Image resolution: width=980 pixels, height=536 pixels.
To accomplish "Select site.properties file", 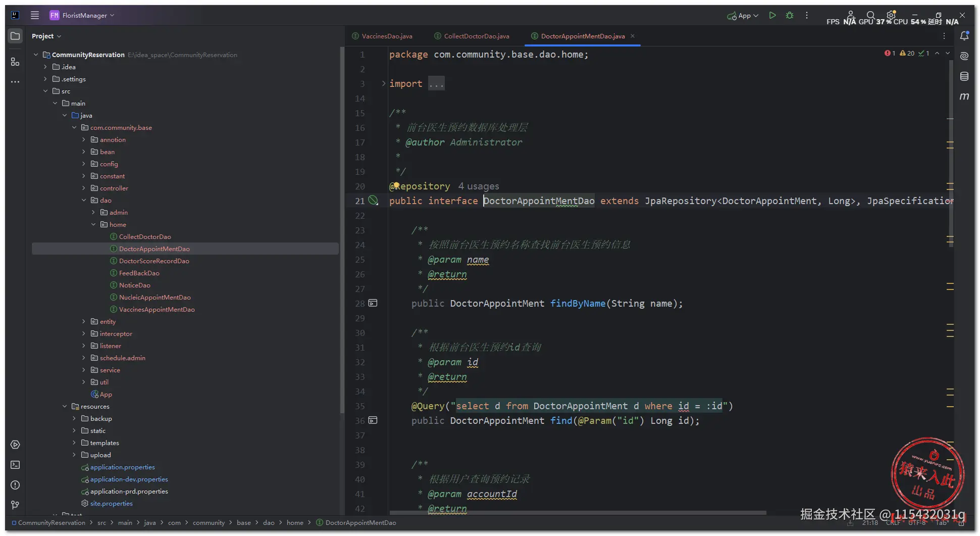I will pyautogui.click(x=111, y=503).
